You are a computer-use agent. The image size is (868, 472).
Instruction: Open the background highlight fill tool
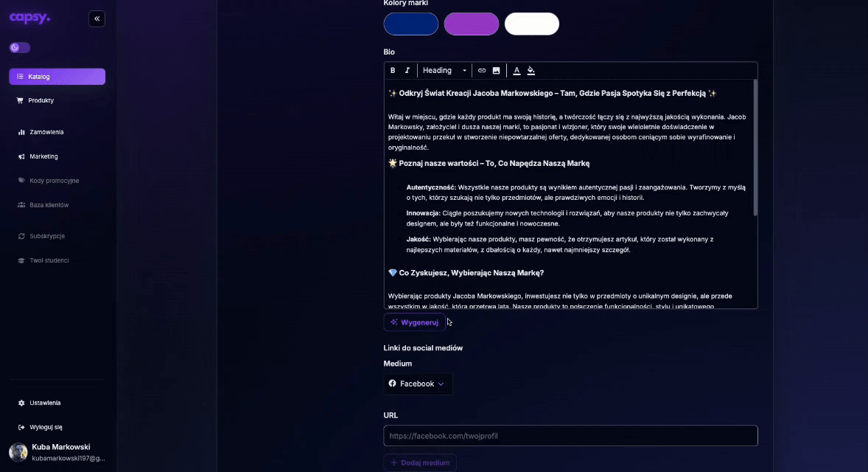[531, 71]
